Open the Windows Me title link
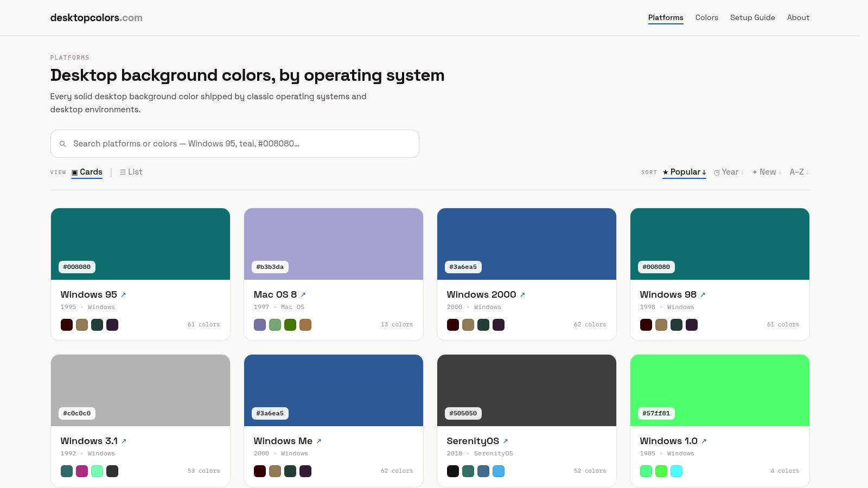This screenshot has width=868, height=488. coord(283,441)
